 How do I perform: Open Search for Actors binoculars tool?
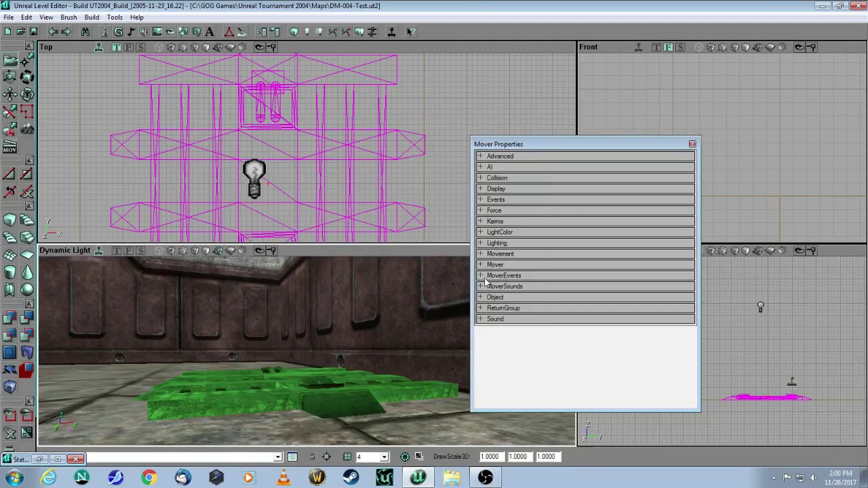click(85, 32)
